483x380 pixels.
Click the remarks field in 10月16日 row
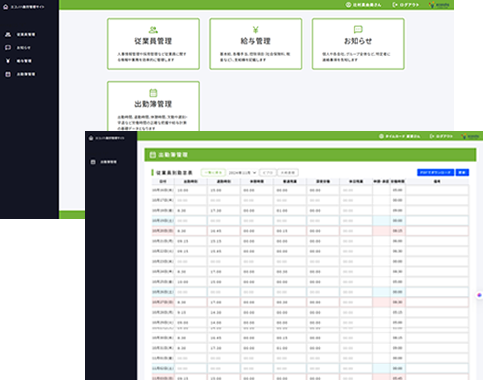437,190
